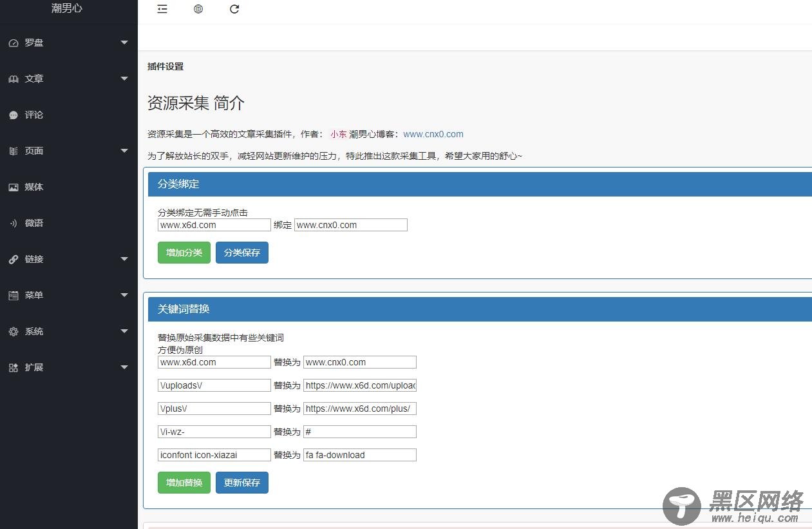
Task: Click the refresh icon in top bar
Action: click(234, 9)
